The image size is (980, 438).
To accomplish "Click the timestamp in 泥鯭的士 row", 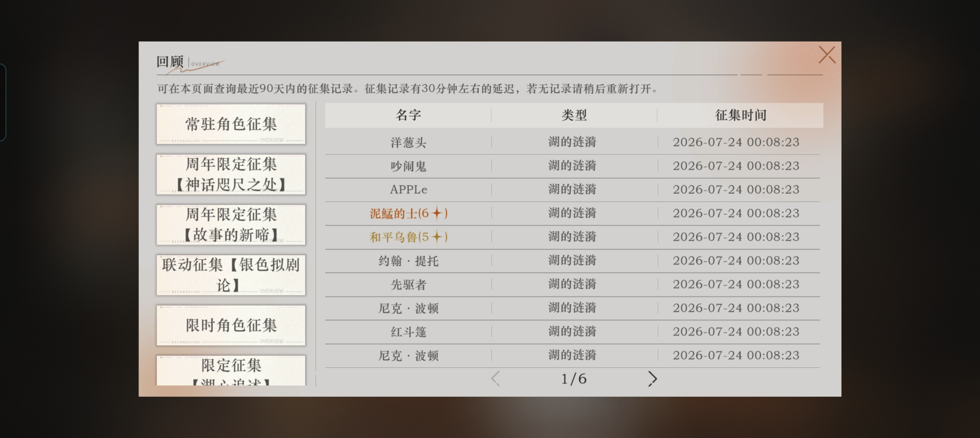I will 736,213.
